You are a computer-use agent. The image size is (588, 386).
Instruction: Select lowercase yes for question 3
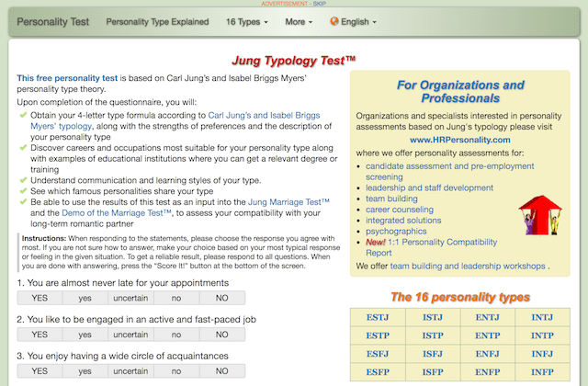(85, 370)
